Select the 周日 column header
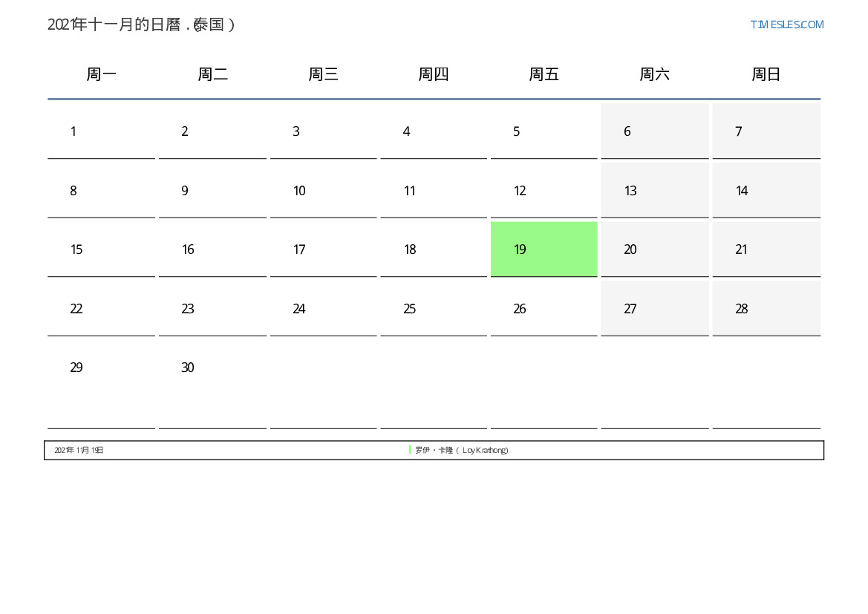Image resolution: width=868 pixels, height=614 pixels. point(766,74)
